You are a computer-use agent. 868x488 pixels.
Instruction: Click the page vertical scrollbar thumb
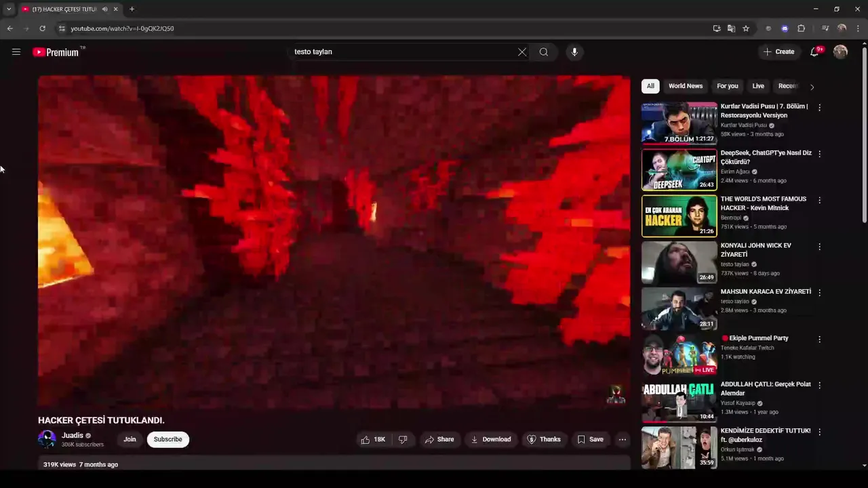click(864, 134)
